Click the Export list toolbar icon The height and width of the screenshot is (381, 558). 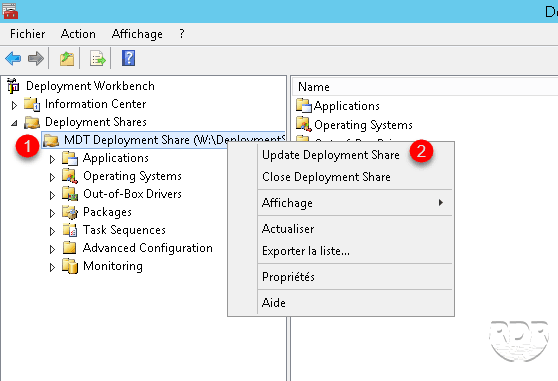pyautogui.click(x=98, y=58)
